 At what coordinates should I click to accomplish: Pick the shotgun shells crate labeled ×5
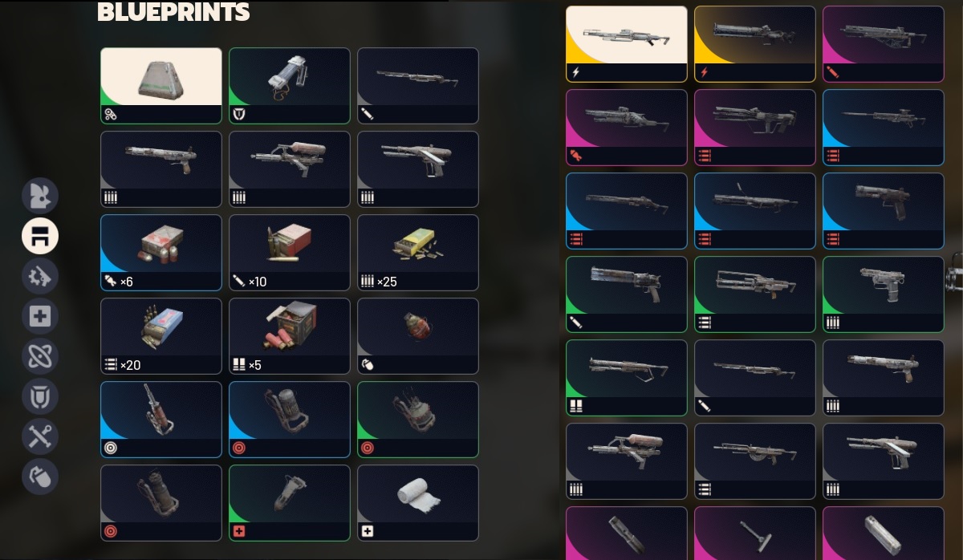tap(290, 336)
